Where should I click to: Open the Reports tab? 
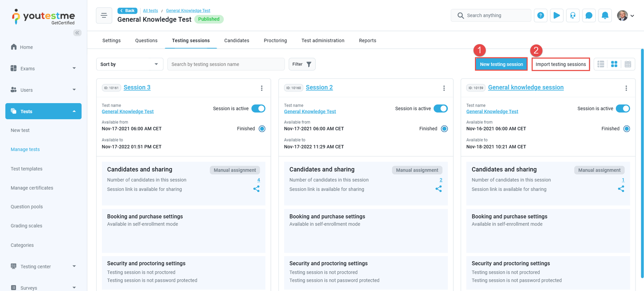click(x=367, y=41)
